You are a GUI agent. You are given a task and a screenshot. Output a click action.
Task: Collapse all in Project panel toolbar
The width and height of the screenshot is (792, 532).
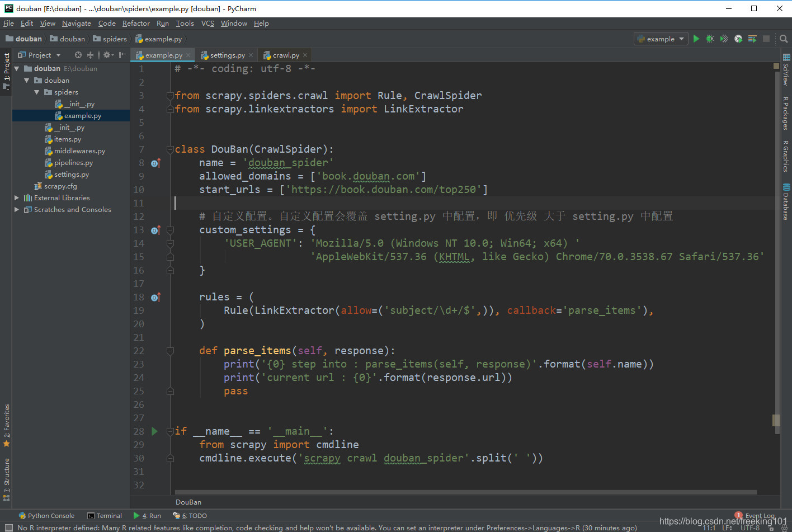pos(90,55)
